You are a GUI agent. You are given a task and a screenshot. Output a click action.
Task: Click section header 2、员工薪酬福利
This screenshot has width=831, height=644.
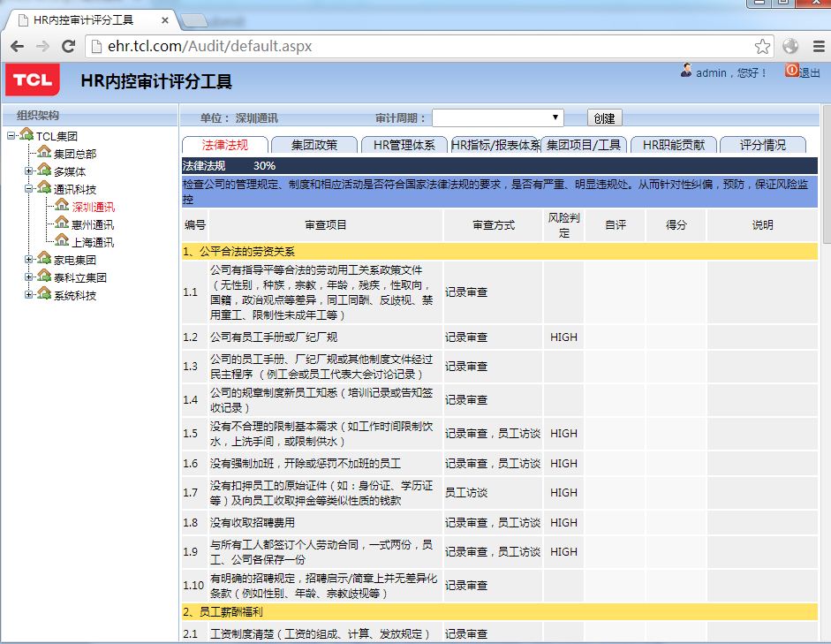[499, 611]
